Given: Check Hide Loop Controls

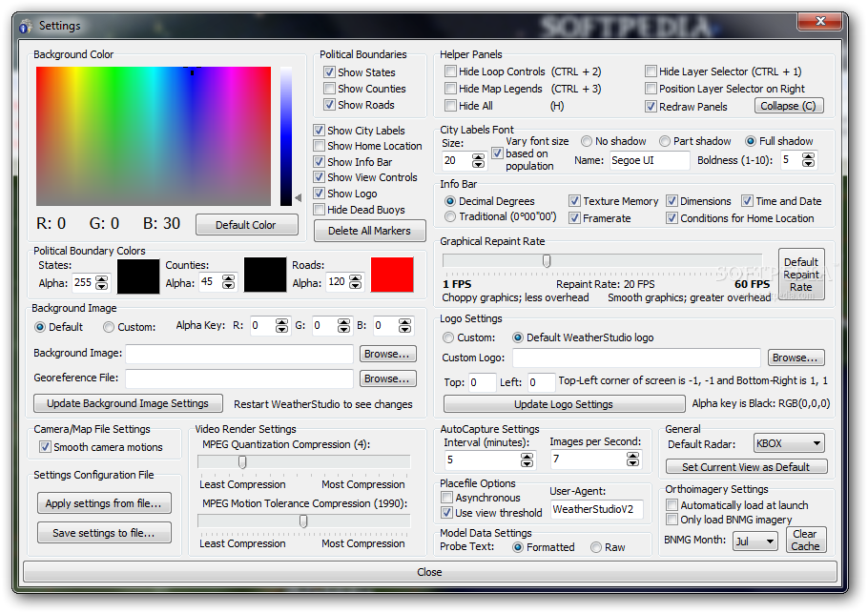Looking at the screenshot, I should pos(450,72).
